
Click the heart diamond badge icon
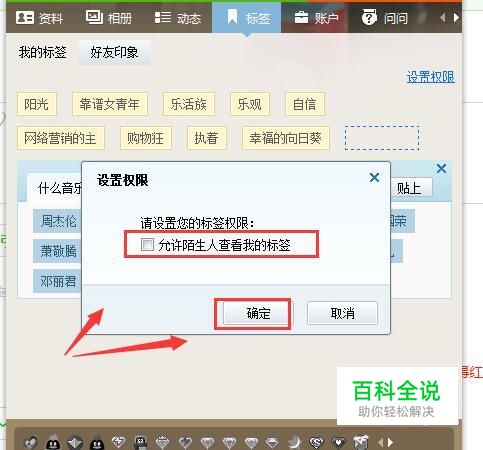[x=338, y=442]
